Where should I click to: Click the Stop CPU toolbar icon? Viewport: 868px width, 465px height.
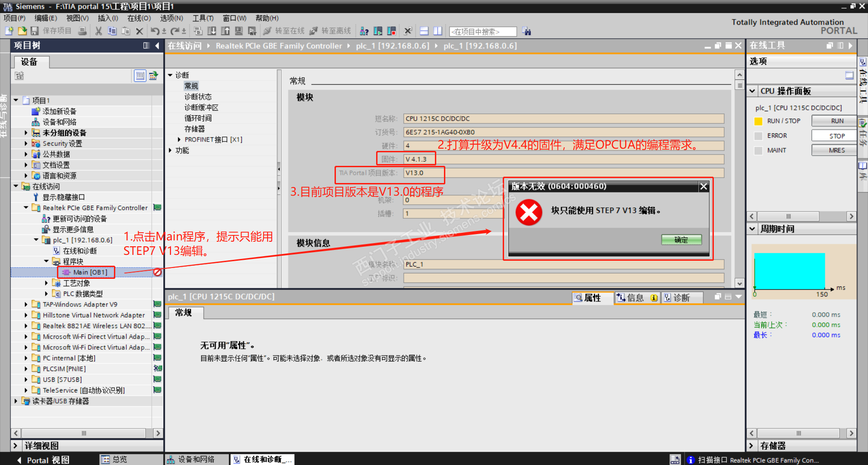pyautogui.click(x=392, y=31)
